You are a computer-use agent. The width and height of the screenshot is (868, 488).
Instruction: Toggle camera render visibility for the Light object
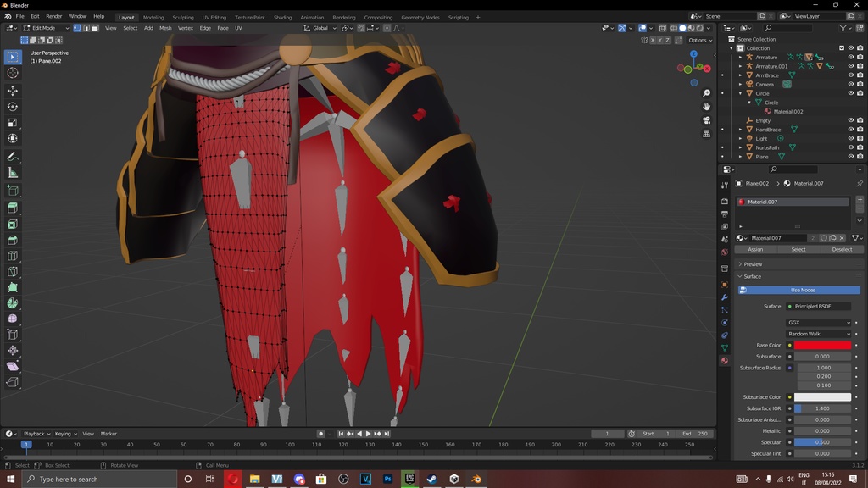click(859, 137)
